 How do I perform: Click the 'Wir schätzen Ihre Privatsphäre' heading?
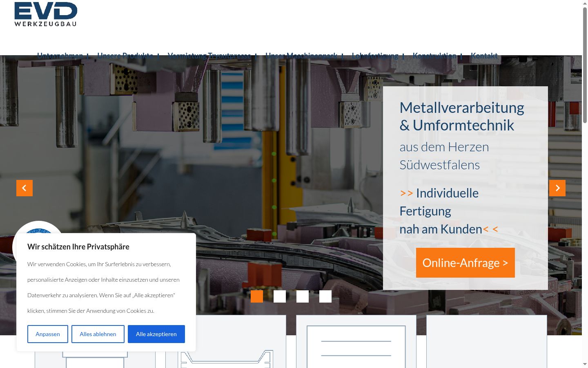[x=78, y=247]
